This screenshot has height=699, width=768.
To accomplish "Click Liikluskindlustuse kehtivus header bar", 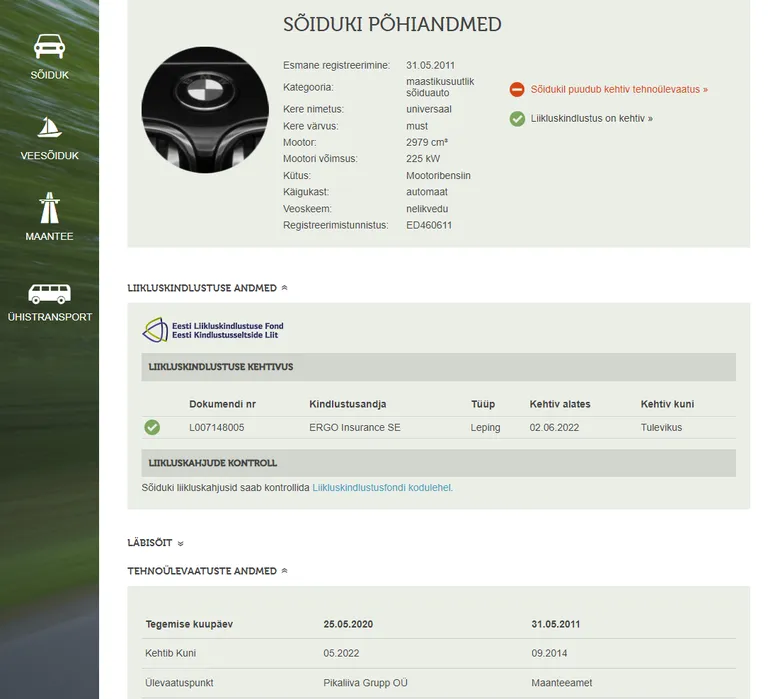I will [x=438, y=367].
